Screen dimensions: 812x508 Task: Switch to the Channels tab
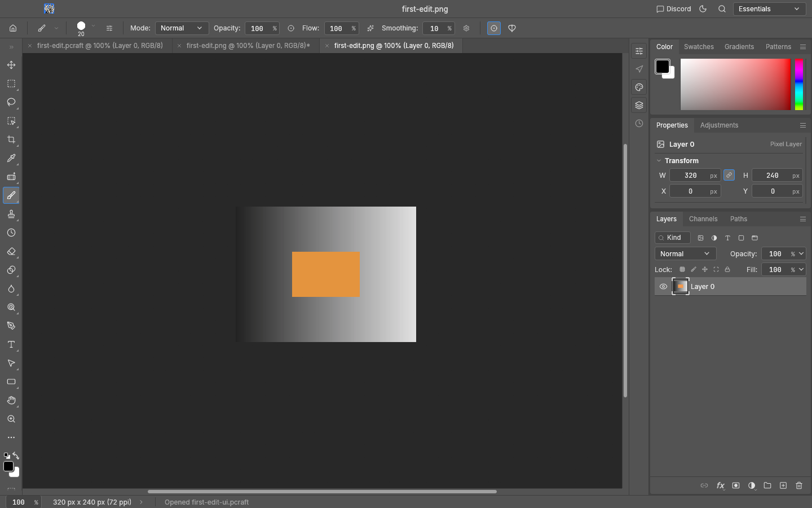point(703,219)
